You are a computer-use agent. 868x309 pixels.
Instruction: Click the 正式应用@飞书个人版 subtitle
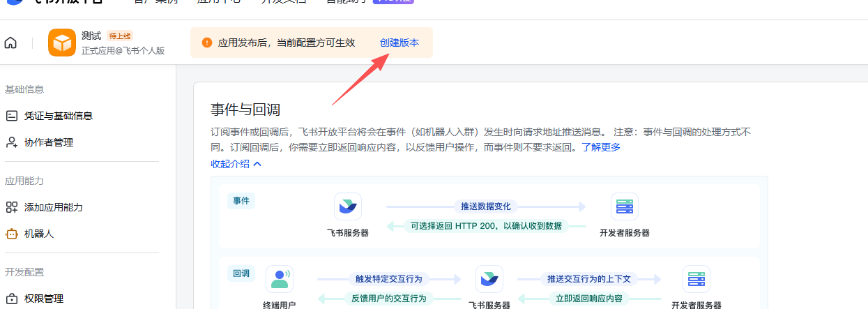[x=123, y=50]
